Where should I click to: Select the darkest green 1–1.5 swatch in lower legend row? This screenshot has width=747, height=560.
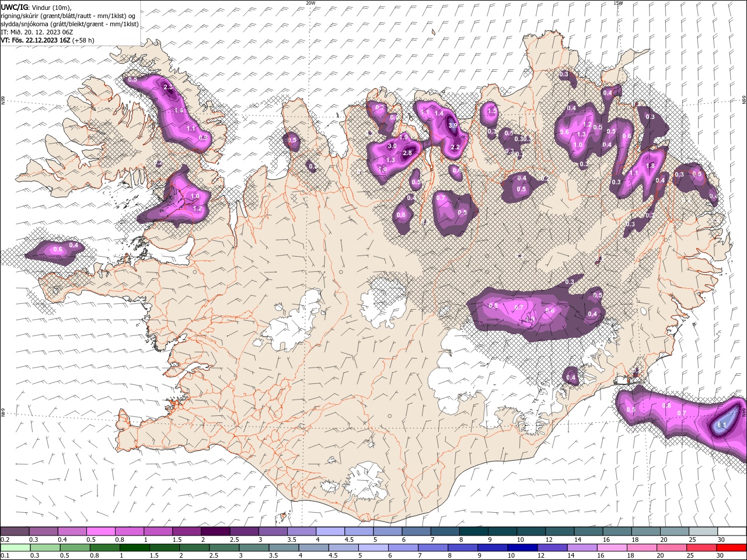tap(135, 548)
